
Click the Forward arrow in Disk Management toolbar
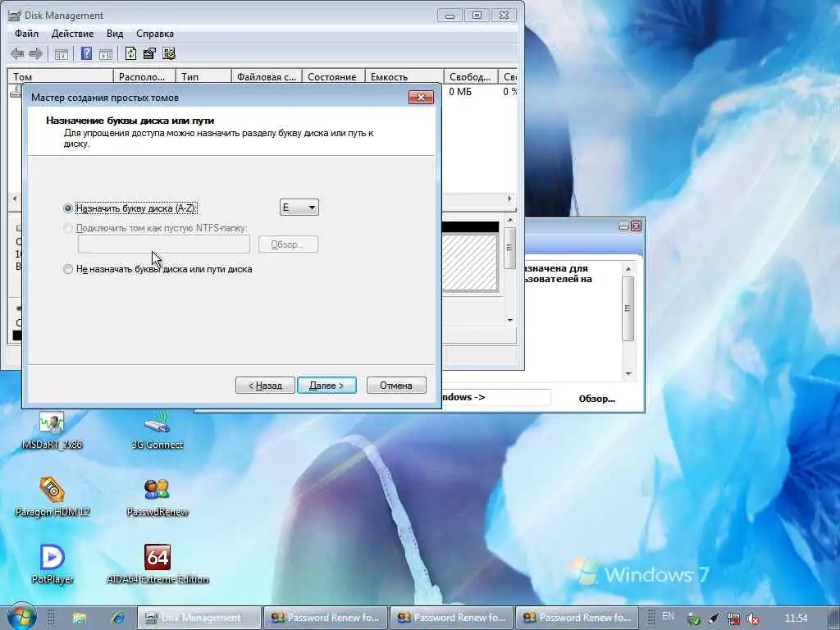tap(36, 53)
